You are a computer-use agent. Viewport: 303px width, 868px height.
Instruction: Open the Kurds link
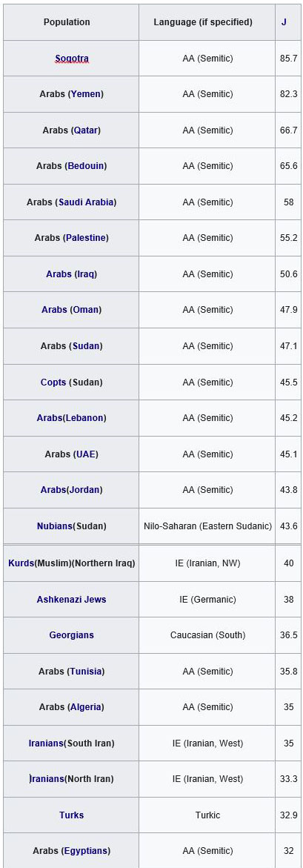[21, 563]
